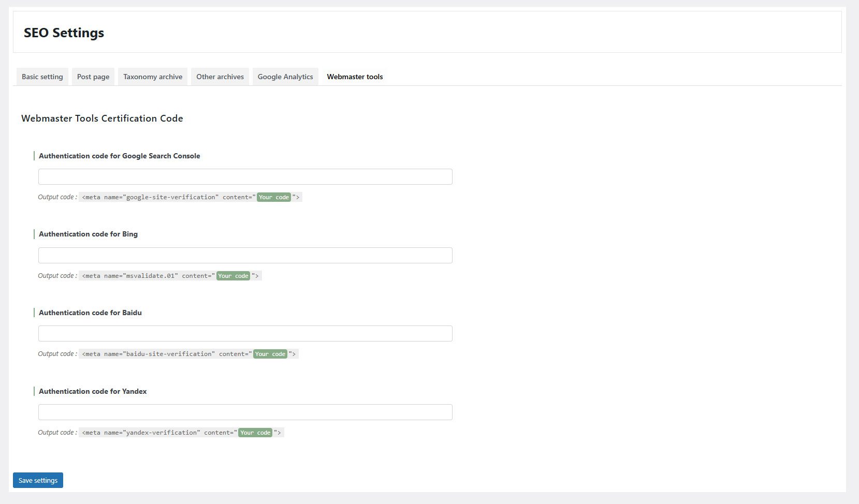Click the 'Authentication code for Google Search Console' label
The image size is (859, 504).
[x=119, y=156]
